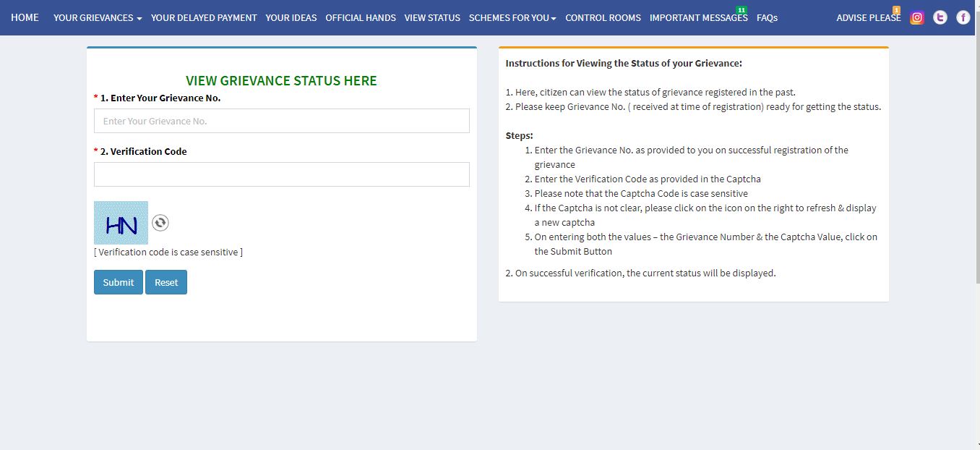980x450 pixels.
Task: Refresh the captcha using the reload icon
Action: [x=160, y=223]
